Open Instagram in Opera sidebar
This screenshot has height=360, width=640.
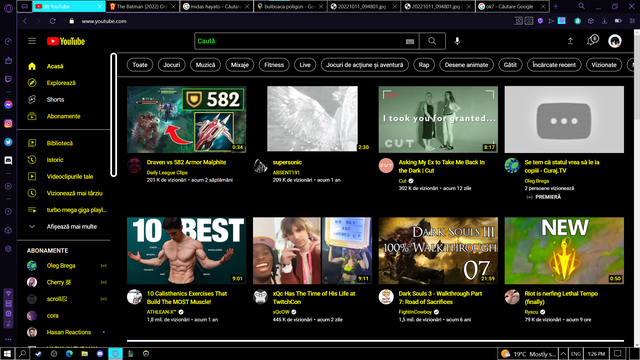coord(8,123)
